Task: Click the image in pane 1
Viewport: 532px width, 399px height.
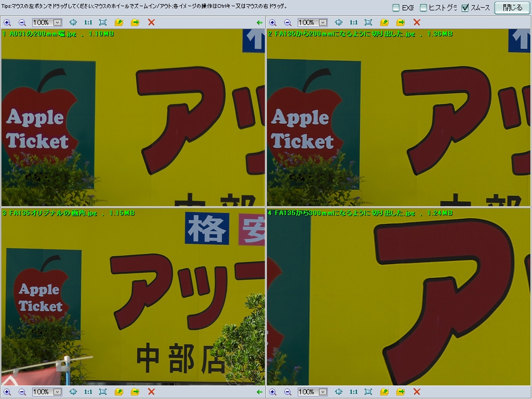Action: (x=133, y=117)
